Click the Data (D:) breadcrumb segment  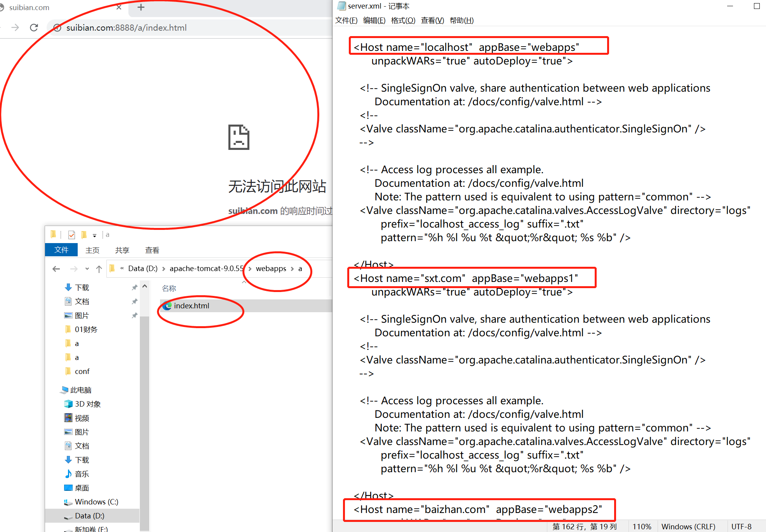143,268
